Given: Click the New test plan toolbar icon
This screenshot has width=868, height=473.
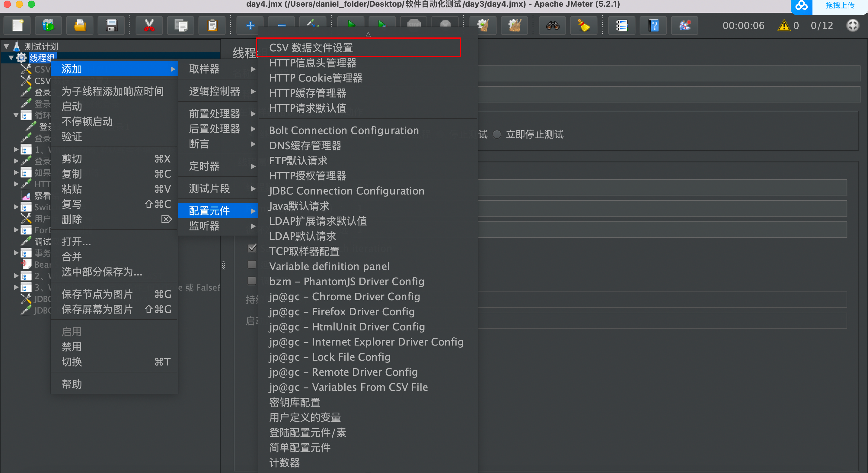Looking at the screenshot, I should click(18, 26).
